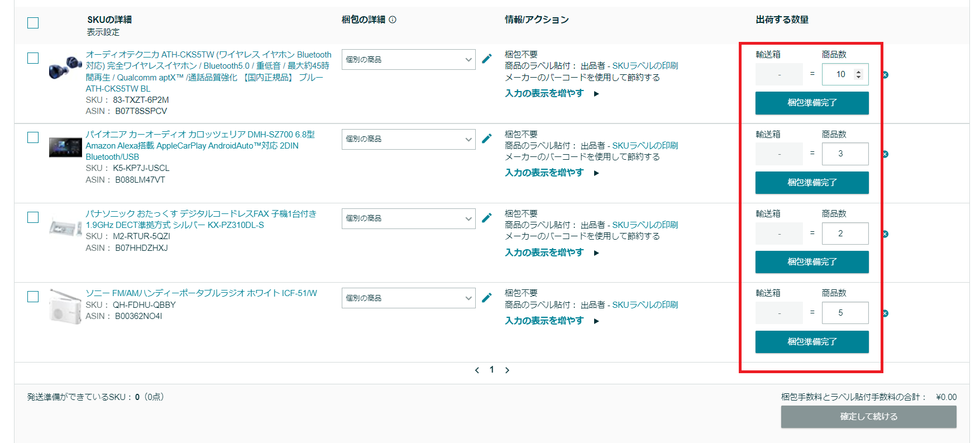The height and width of the screenshot is (443, 980).
Task: Click the Panasonic fax machine thumbnail
Action: pyautogui.click(x=65, y=226)
